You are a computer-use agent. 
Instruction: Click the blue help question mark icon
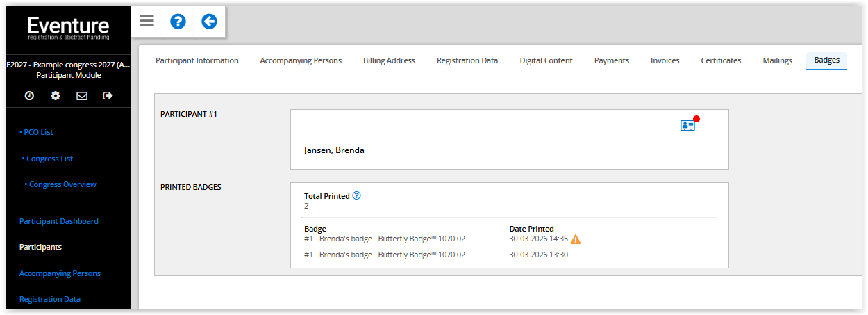pos(178,21)
